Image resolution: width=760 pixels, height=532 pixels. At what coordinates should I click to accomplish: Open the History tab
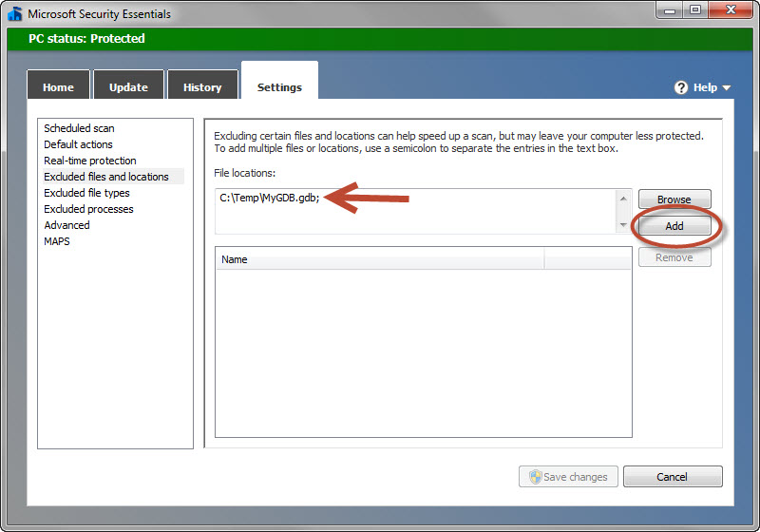click(202, 85)
